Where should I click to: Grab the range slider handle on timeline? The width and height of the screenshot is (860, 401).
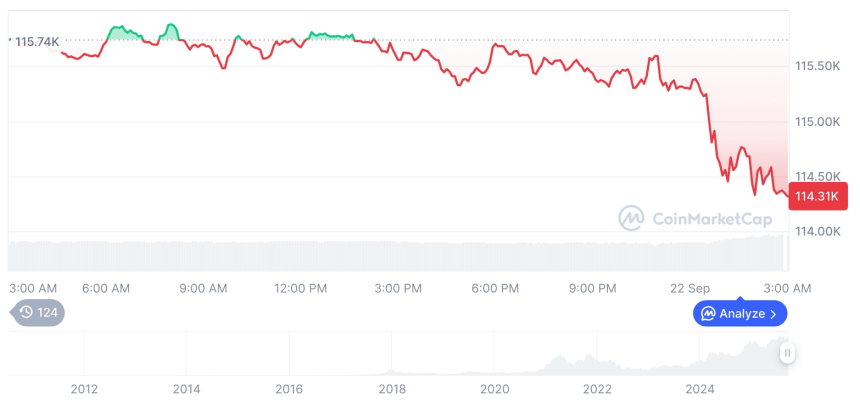788,352
